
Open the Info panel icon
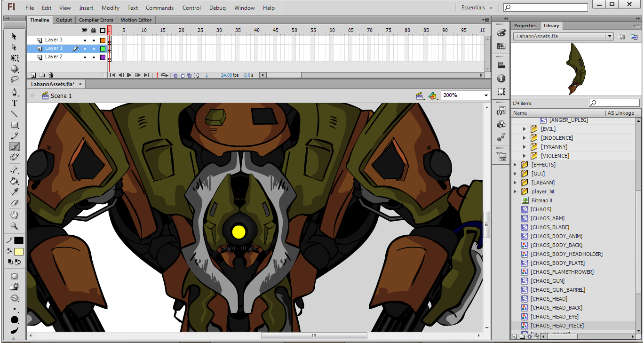501,79
